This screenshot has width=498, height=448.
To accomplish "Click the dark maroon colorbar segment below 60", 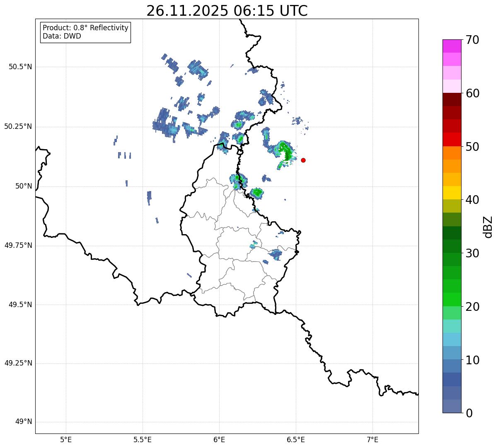I will (452, 99).
